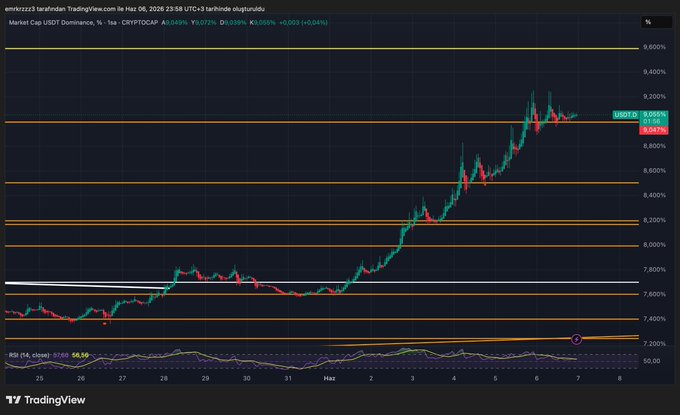Select the red 9,047% price label

coord(654,130)
